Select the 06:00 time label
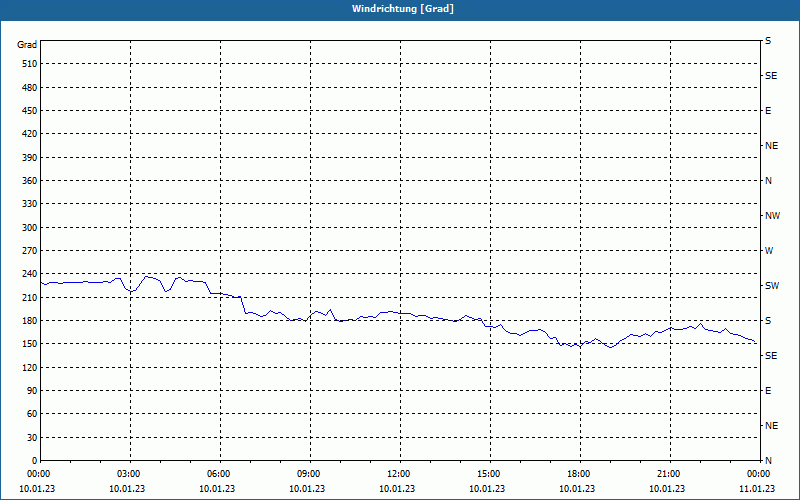The image size is (800, 500). coord(219,474)
